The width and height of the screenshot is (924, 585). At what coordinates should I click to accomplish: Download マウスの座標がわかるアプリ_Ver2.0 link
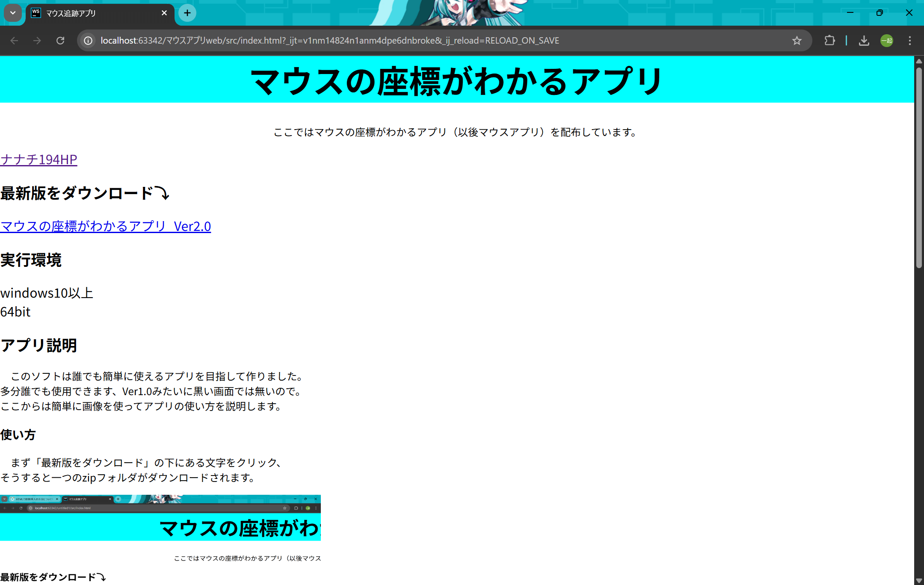pyautogui.click(x=106, y=226)
